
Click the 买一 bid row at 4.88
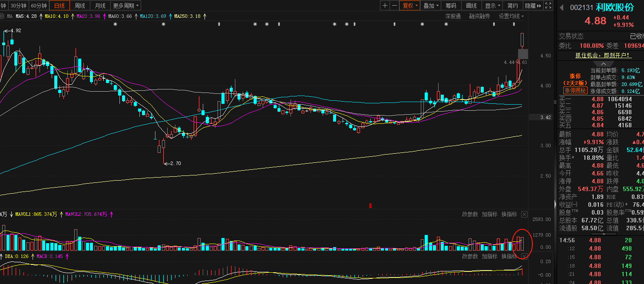click(601, 99)
